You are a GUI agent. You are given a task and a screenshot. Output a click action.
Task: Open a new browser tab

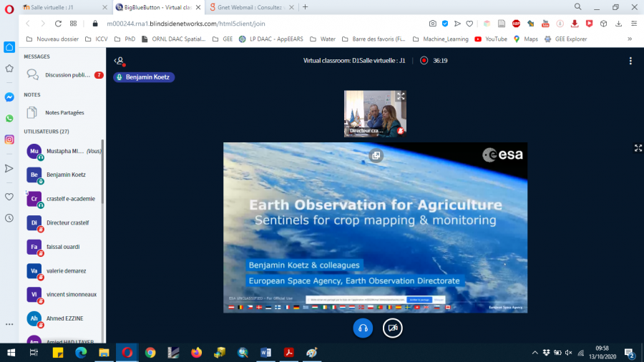coord(305,7)
